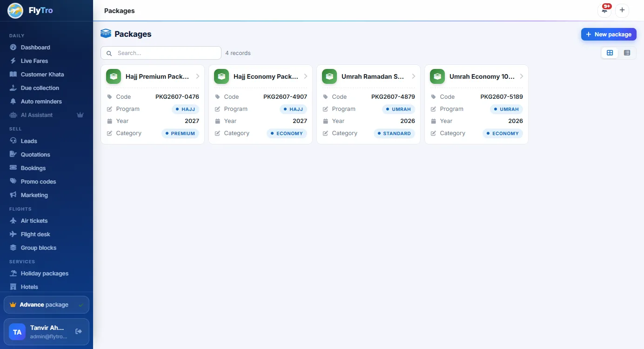Click the TA user avatar
The height and width of the screenshot is (349, 644).
click(17, 332)
